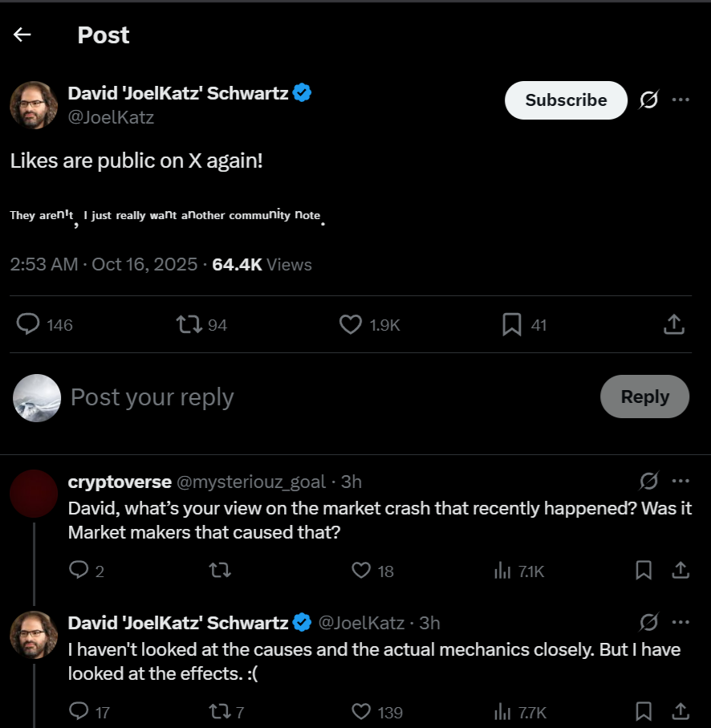Like the main post with 1.9K likes
Viewport: 711px width, 728px height.
tap(351, 324)
